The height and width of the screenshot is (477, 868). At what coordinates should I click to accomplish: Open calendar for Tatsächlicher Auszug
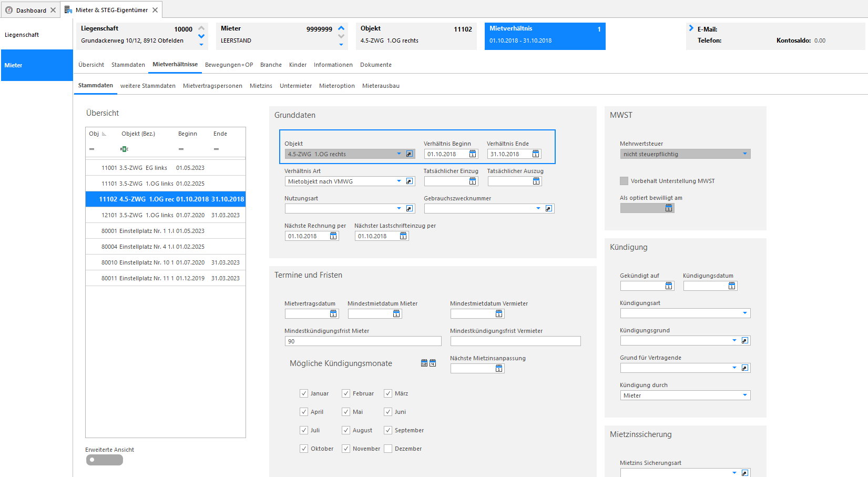pyautogui.click(x=536, y=181)
